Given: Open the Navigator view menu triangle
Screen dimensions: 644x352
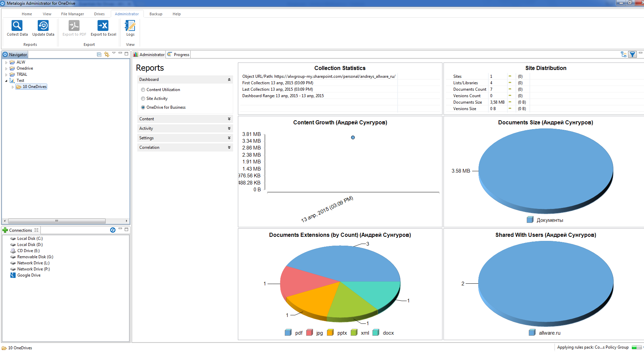Looking at the screenshot, I should click(114, 53).
